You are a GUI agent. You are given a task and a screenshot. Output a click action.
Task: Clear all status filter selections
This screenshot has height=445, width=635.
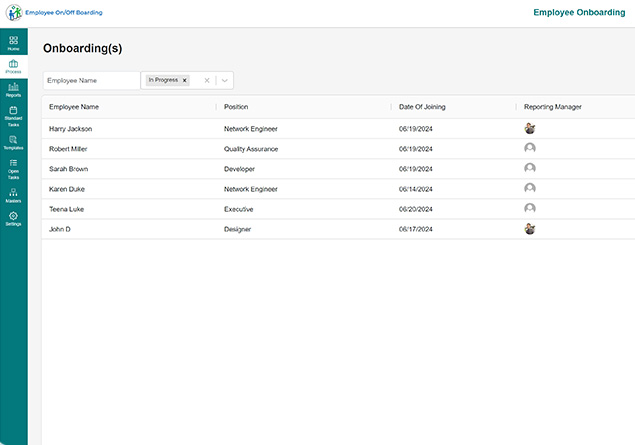pos(207,80)
